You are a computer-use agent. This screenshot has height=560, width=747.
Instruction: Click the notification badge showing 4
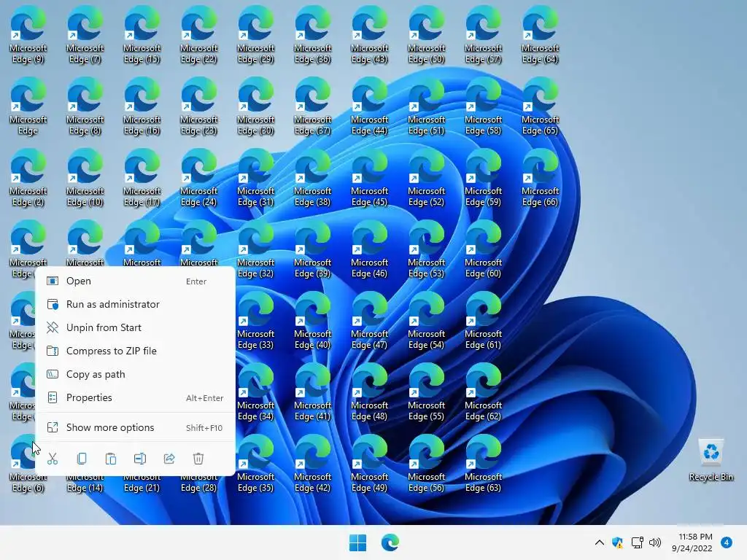click(x=726, y=542)
